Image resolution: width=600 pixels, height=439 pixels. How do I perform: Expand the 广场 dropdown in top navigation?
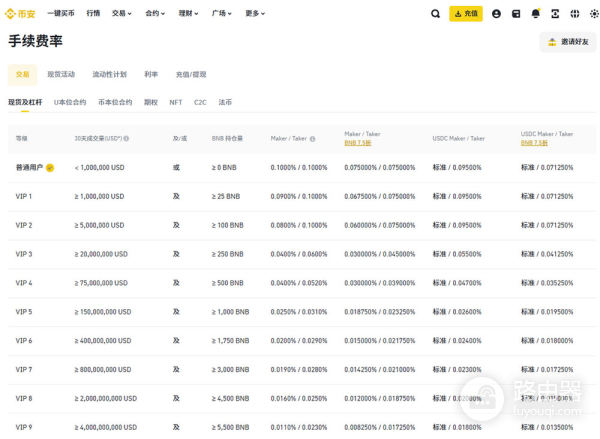(222, 13)
